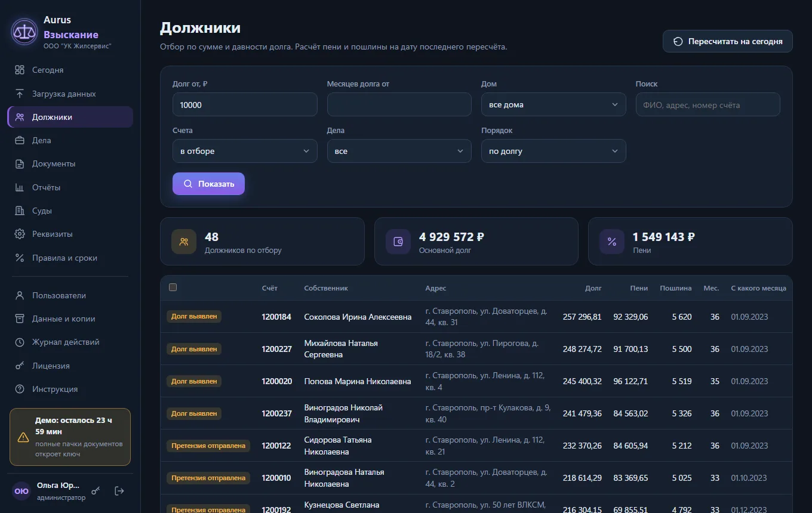Click the Загрузка данных upload icon
Screen dimensions: 812x513
(x=20, y=94)
